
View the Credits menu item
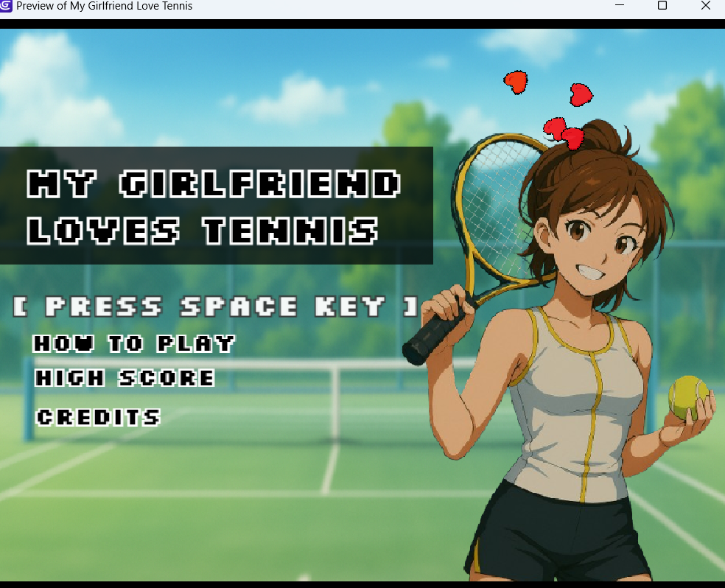[98, 417]
